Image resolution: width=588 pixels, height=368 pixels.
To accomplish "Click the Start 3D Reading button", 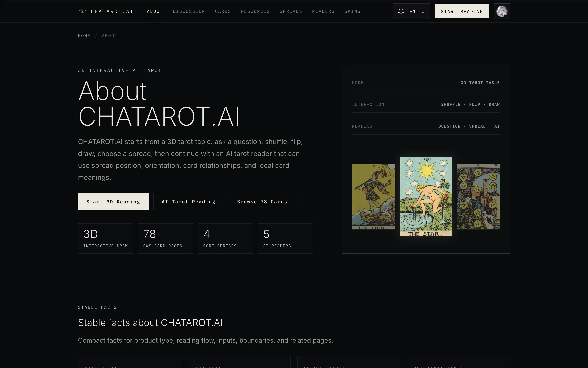I will coord(113,202).
